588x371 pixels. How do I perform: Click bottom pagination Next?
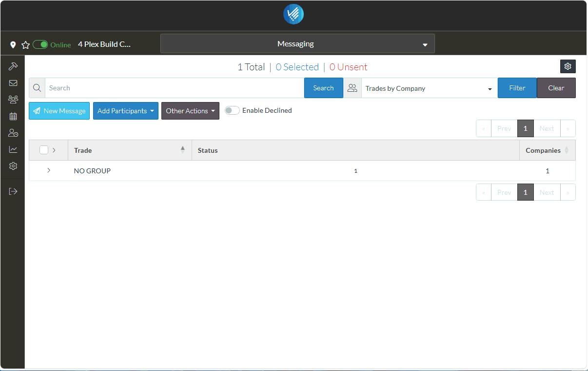click(x=547, y=192)
